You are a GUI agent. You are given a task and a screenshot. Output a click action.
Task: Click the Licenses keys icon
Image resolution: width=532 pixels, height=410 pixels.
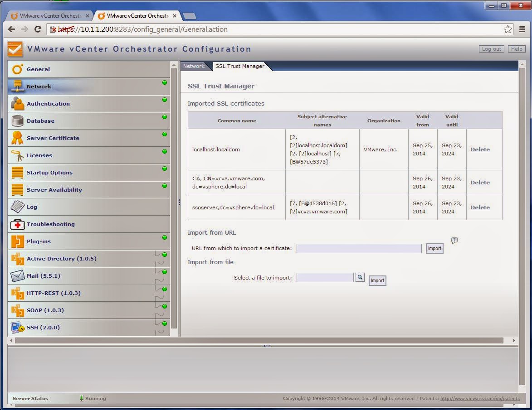coord(17,155)
